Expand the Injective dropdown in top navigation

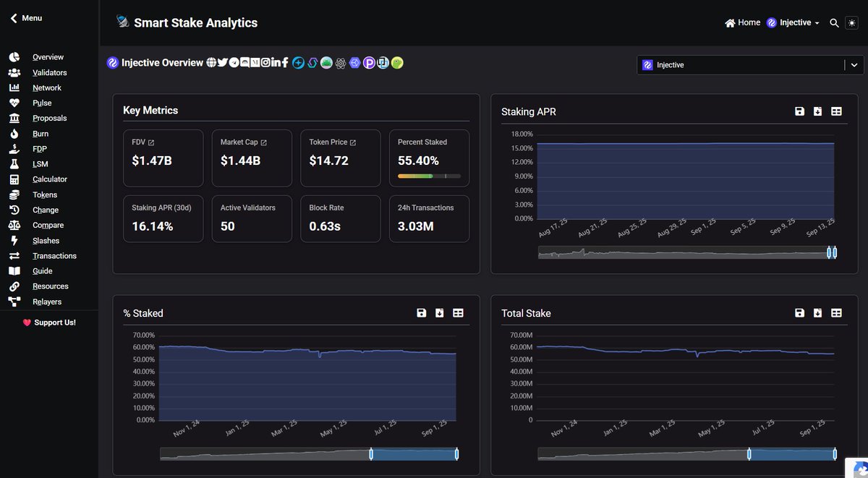click(793, 23)
